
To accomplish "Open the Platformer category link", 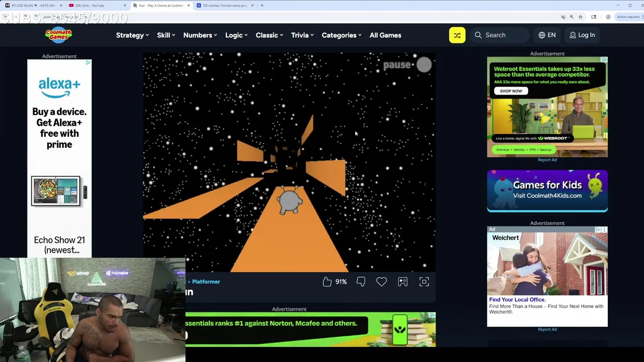I will [206, 282].
